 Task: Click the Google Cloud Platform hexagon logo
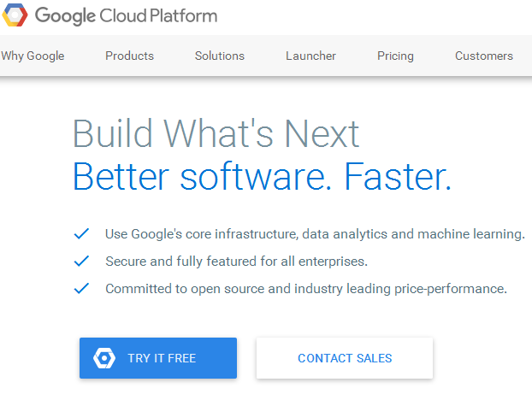pyautogui.click(x=15, y=15)
